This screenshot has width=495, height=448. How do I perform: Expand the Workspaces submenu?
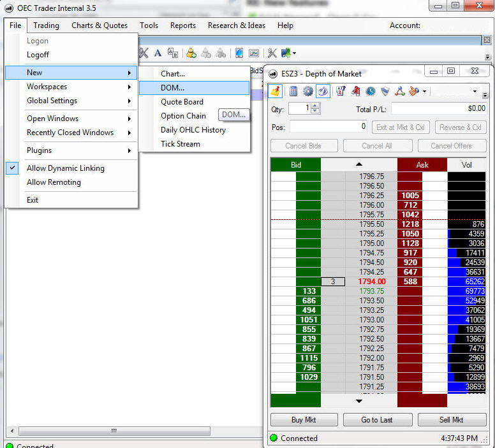click(x=71, y=87)
